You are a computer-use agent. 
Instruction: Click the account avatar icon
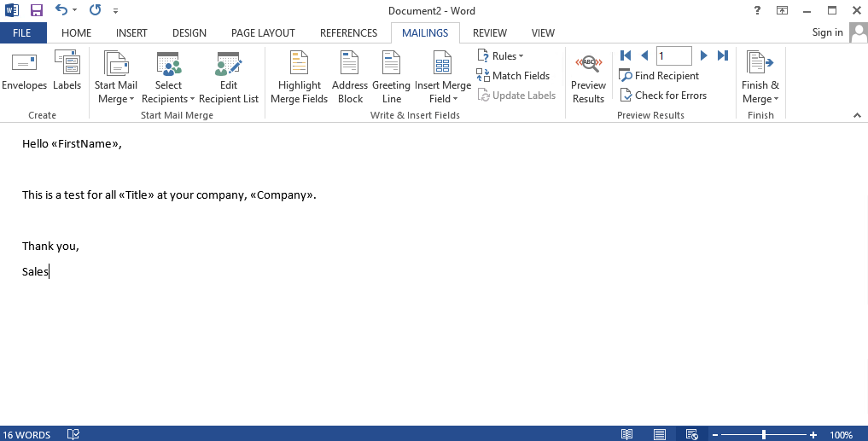click(859, 32)
